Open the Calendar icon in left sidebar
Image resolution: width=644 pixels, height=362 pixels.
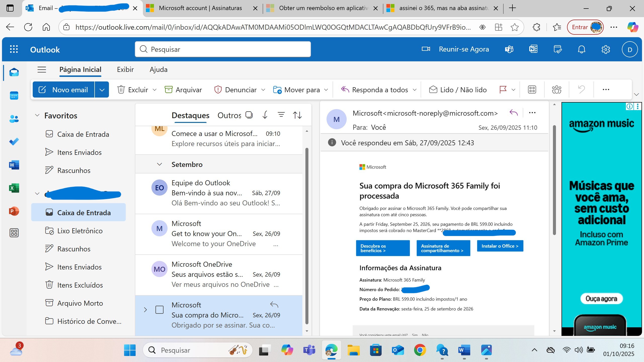(14, 96)
